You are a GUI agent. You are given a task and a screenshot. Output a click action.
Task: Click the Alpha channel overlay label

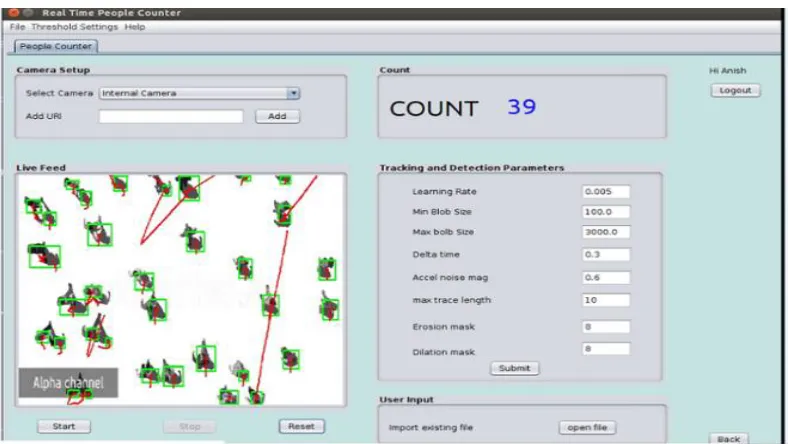click(68, 383)
